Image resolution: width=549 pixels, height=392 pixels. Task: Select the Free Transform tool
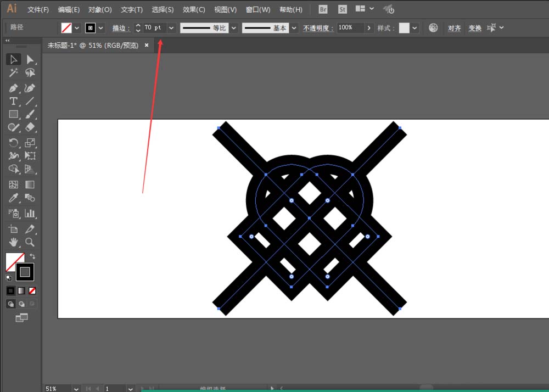pyautogui.click(x=30, y=156)
